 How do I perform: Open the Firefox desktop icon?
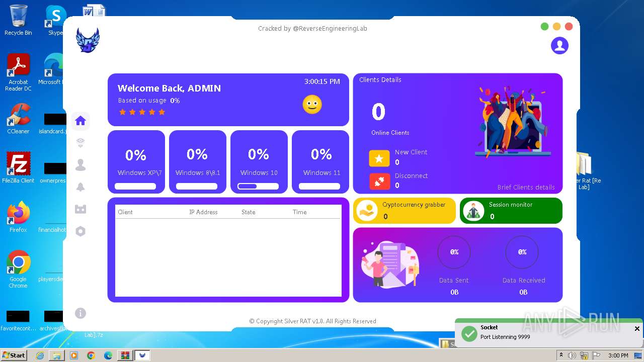coord(18,217)
